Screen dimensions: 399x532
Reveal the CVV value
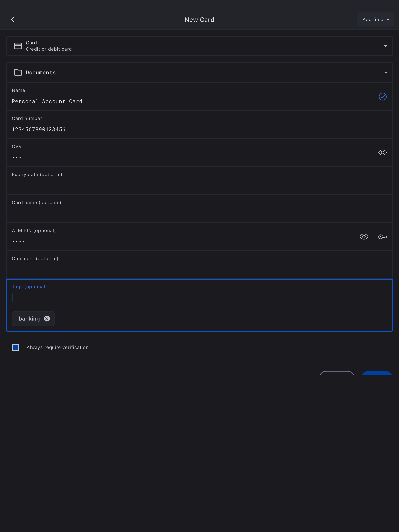pos(382,153)
